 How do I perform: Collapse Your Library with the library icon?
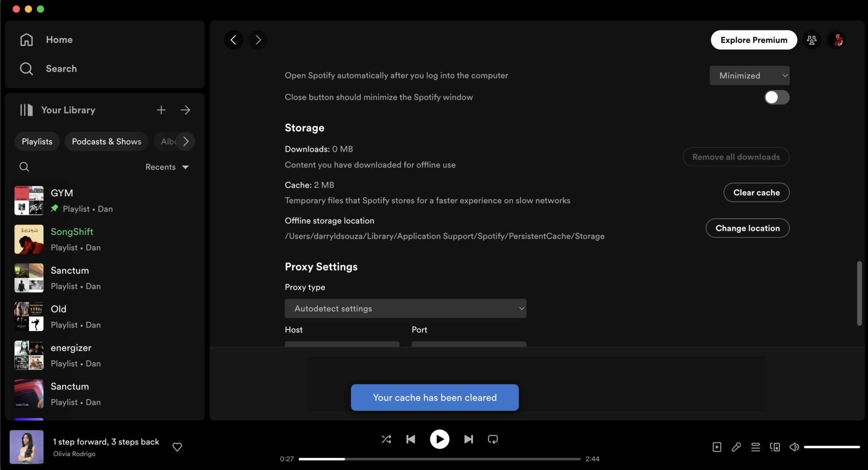click(x=26, y=110)
